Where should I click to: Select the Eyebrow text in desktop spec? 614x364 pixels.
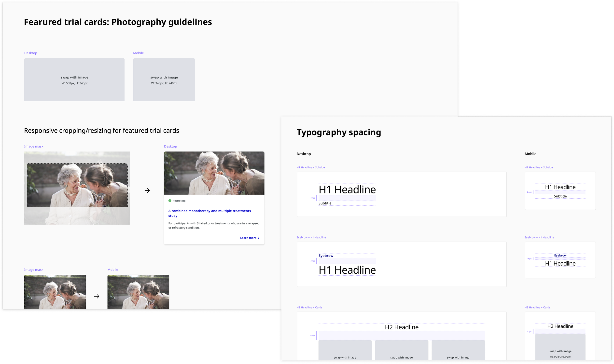point(326,256)
